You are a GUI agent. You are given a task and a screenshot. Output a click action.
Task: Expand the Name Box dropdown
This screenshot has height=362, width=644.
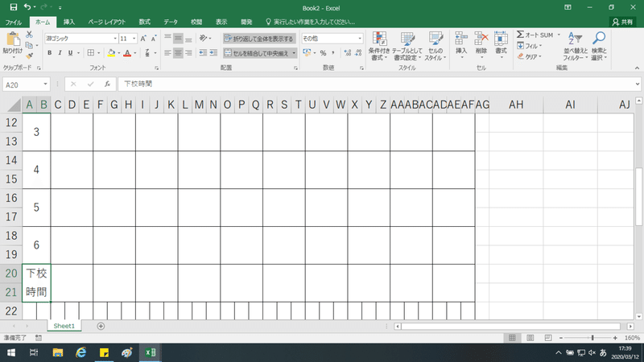45,84
